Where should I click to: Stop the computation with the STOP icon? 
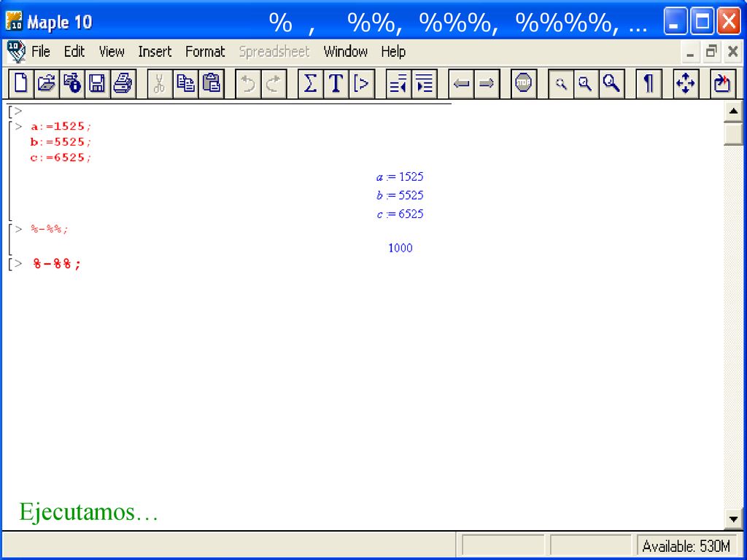(x=524, y=84)
